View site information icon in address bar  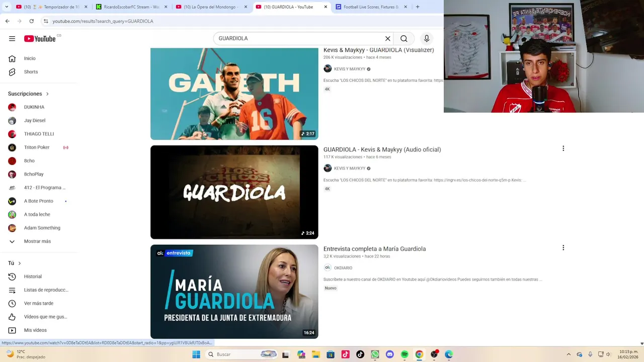(x=46, y=21)
